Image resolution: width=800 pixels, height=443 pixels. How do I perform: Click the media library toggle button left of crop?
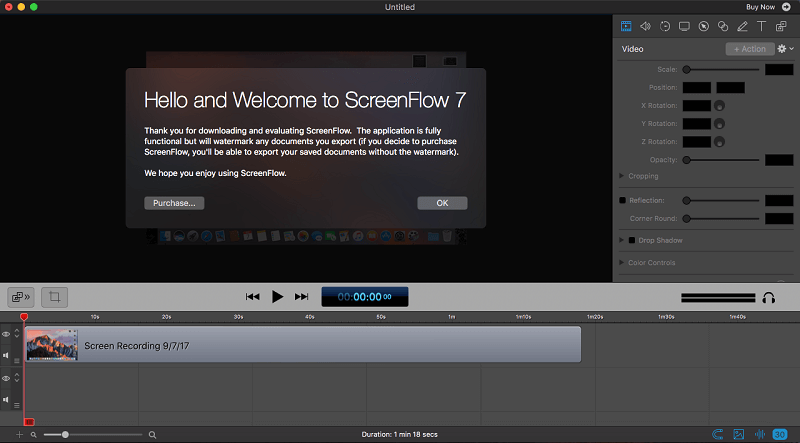(21, 297)
